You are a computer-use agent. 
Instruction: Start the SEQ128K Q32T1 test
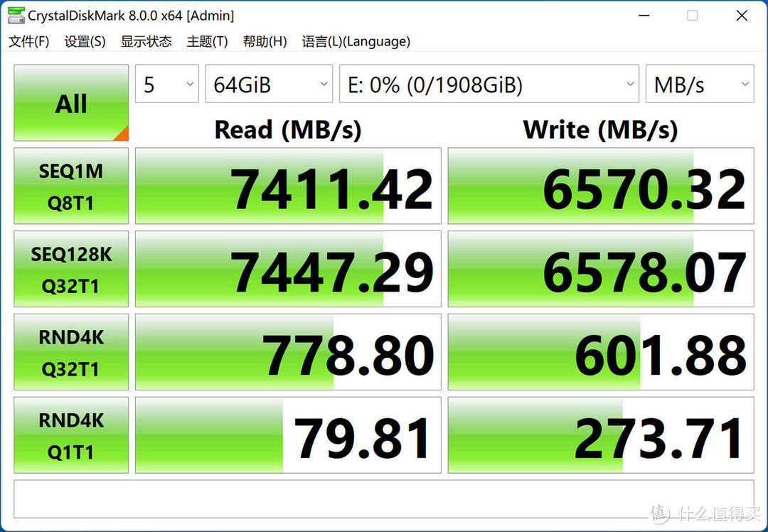[71, 269]
